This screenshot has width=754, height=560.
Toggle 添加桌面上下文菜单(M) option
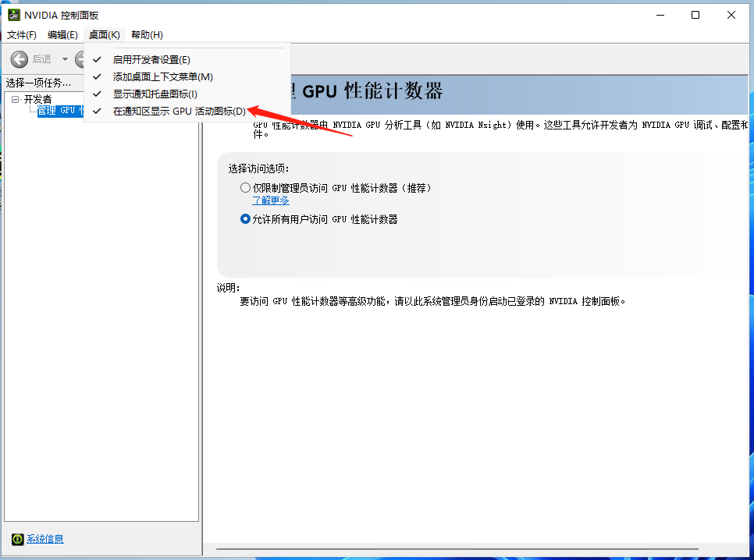click(x=187, y=77)
